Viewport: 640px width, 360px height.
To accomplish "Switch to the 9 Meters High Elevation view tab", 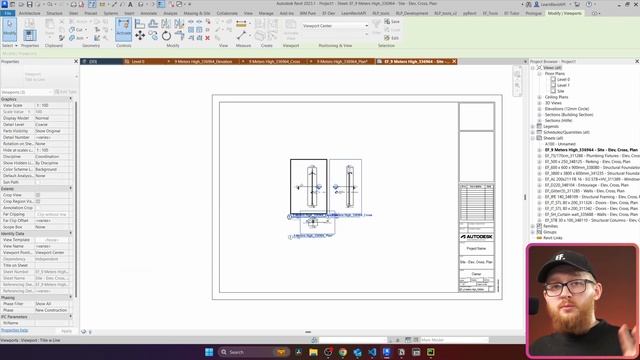I will tap(203, 62).
